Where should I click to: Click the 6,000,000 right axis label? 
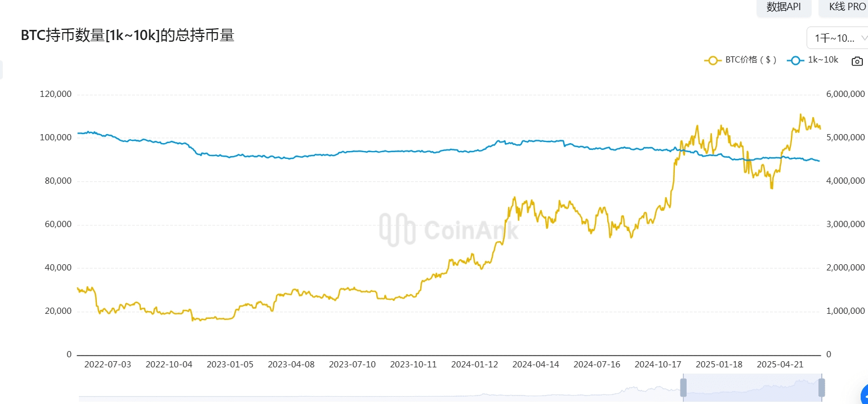pos(845,94)
